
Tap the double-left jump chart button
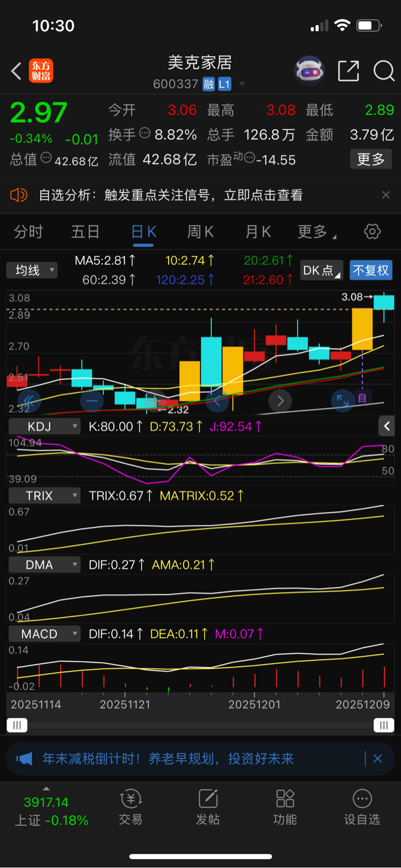tap(29, 401)
